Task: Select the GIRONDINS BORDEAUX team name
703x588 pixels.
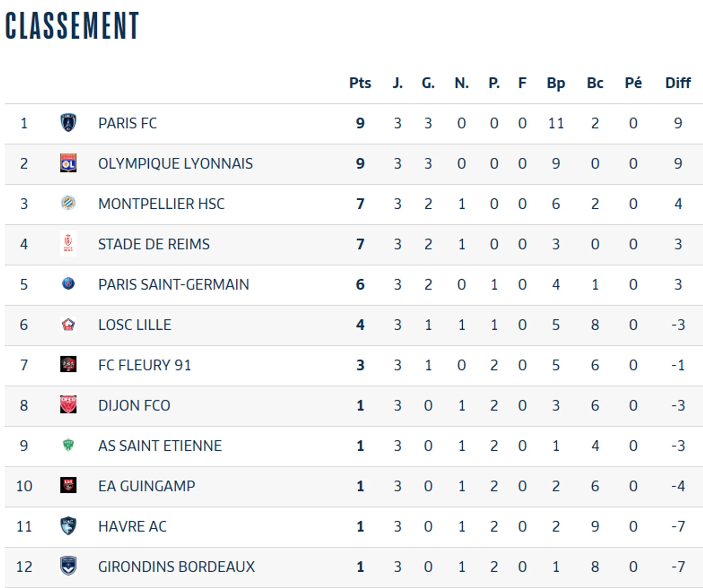Action: 177,567
